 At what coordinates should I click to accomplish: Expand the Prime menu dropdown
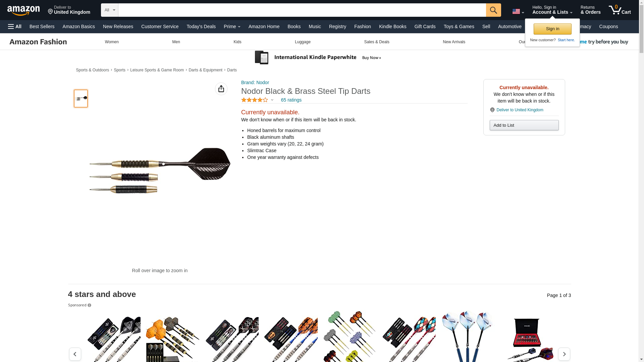232,26
